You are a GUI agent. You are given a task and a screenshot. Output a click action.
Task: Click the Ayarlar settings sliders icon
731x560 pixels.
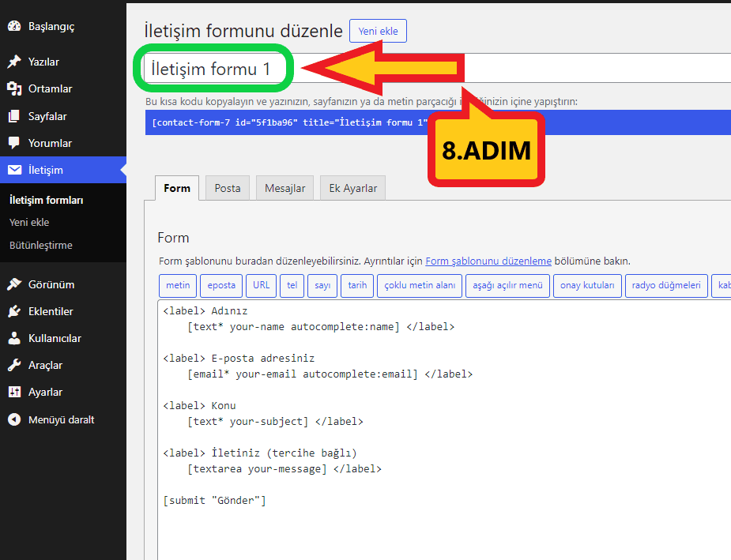pyautogui.click(x=14, y=392)
